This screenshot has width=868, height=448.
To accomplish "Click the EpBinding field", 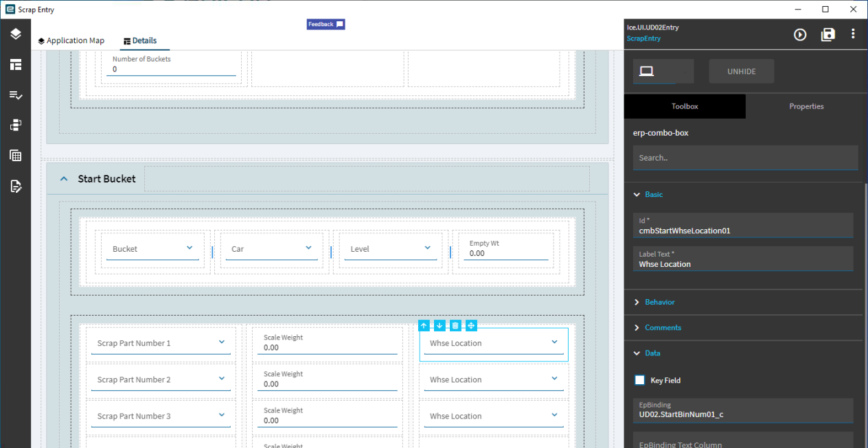I will (743, 410).
